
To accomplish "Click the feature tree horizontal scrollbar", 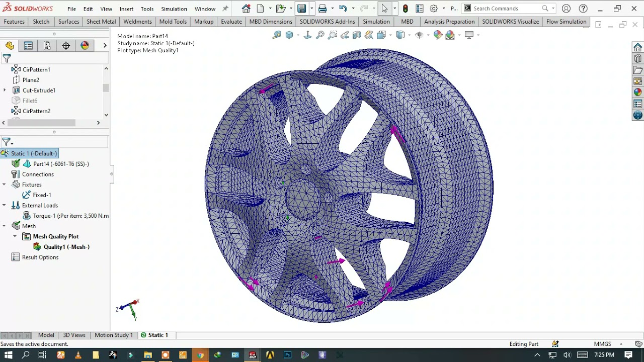I will pos(41,123).
